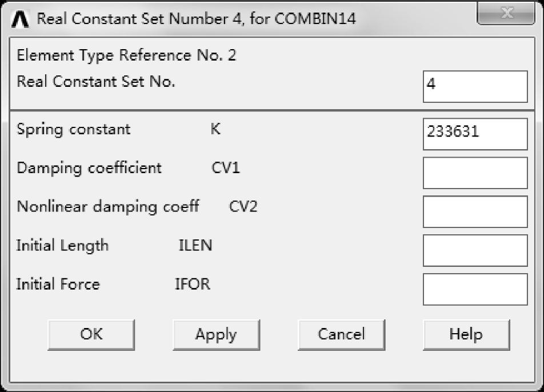The width and height of the screenshot is (544, 392).
Task: Click the "Initial Length" label text
Action: 62,246
